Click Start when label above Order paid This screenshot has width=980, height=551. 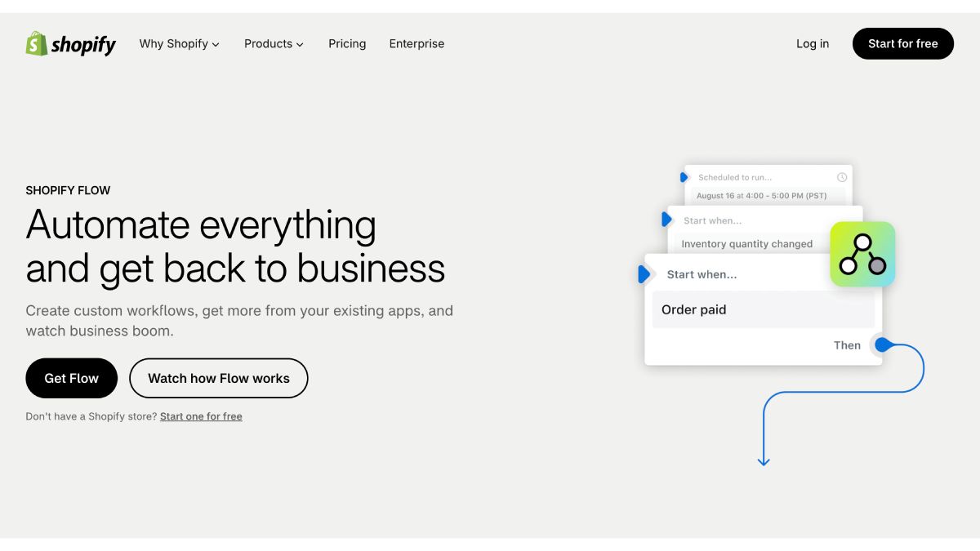702,274
